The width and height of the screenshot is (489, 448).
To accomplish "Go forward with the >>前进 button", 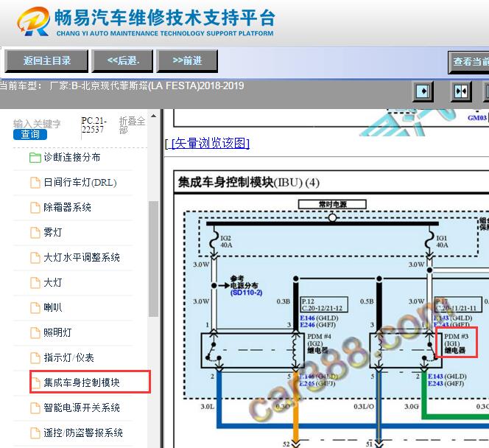I will pos(187,60).
